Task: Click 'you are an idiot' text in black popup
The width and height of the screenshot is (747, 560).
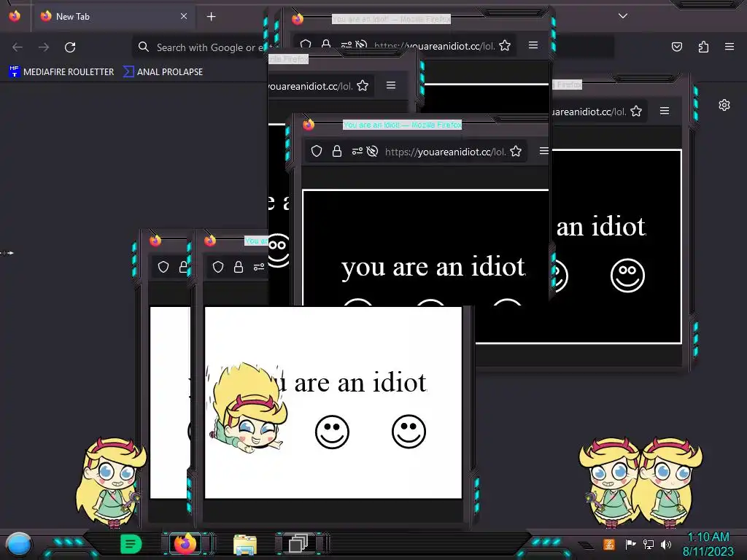Action: coord(433,266)
